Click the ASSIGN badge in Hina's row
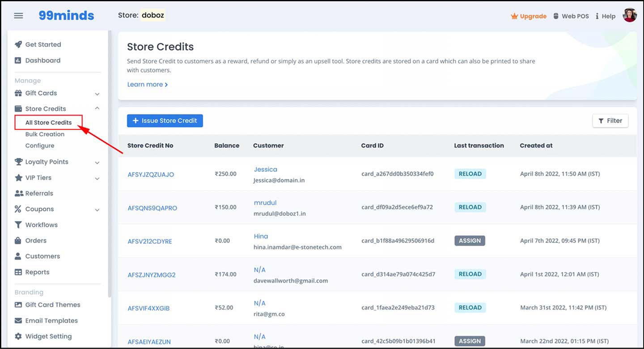The image size is (644, 349). [470, 241]
